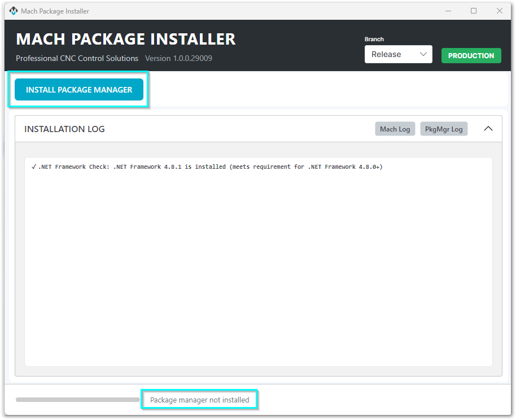Screen dimensions: 516x420
Task: Click the INSTALLATION LOG header title
Action: pyautogui.click(x=64, y=129)
